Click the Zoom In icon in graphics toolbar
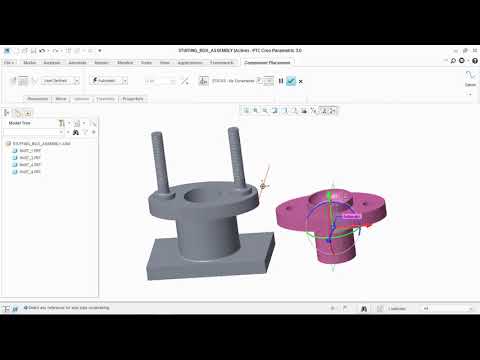This screenshot has width=480, height=360. (256, 110)
